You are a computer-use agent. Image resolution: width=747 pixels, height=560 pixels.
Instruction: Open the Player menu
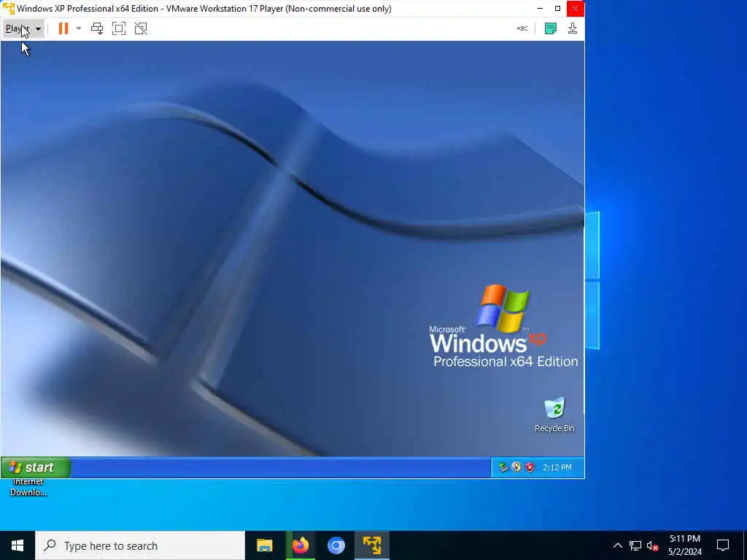coord(23,28)
